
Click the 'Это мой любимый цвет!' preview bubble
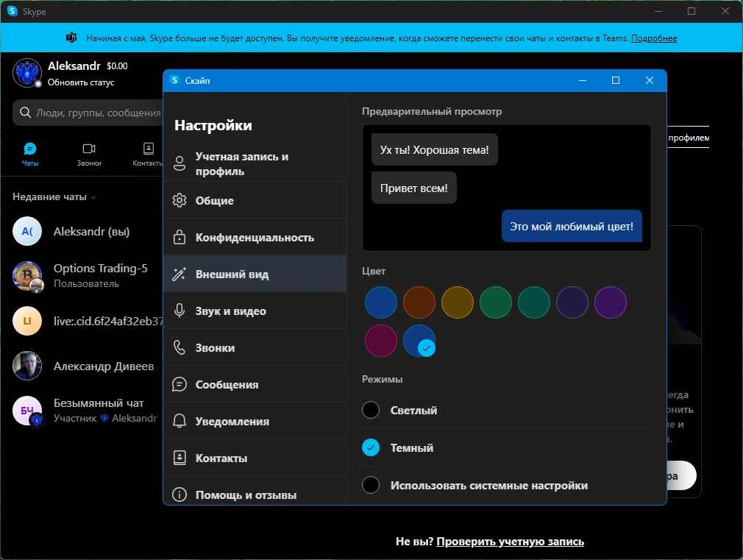click(572, 226)
